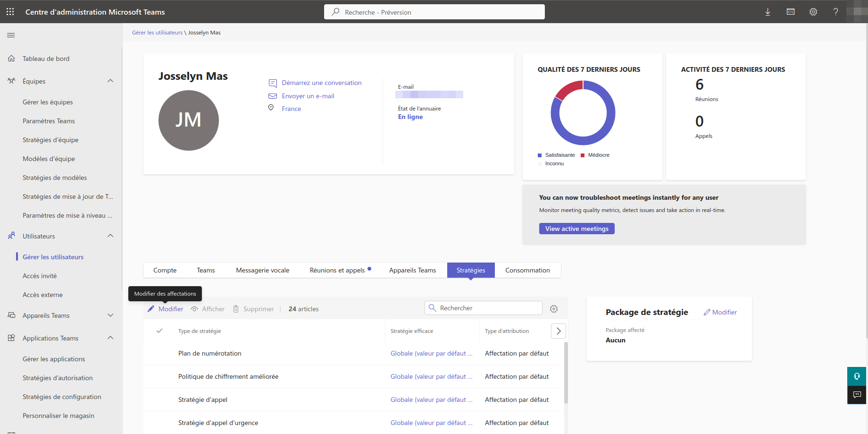The width and height of the screenshot is (868, 434).
Task: Click the feedback chat icon
Action: point(857,395)
